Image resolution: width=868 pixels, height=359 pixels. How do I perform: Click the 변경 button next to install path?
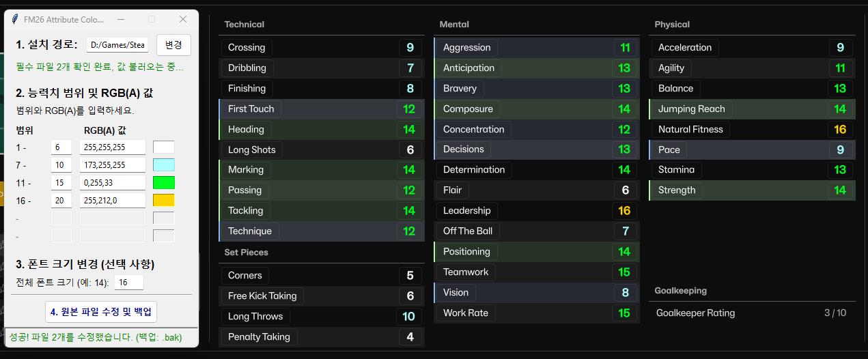pos(173,45)
